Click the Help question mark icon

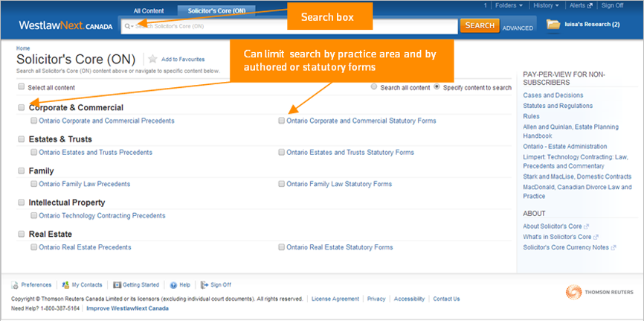(173, 285)
